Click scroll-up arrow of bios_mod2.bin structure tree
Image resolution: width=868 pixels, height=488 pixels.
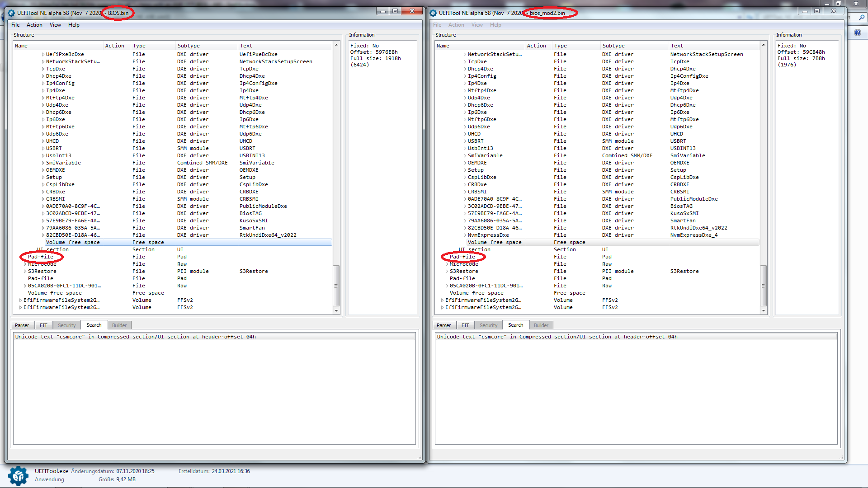[764, 45]
